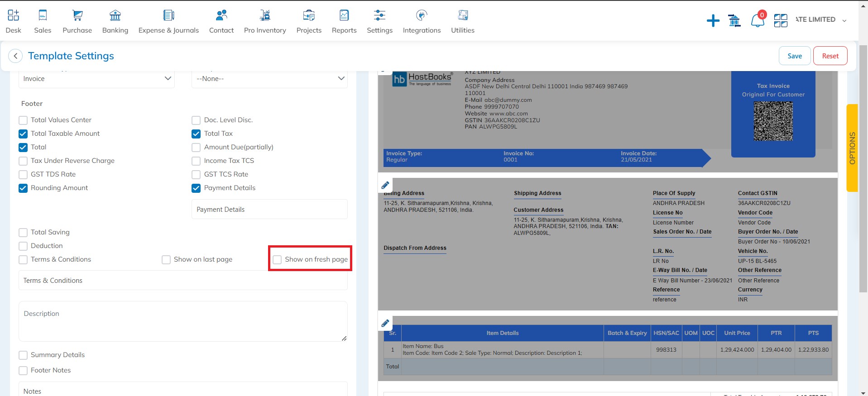868x396 pixels.
Task: Open the Projects icon
Action: (309, 15)
